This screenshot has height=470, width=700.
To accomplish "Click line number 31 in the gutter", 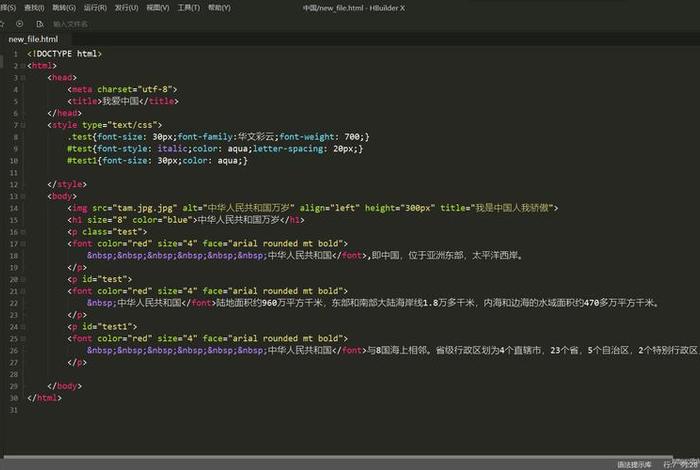I will coord(13,410).
